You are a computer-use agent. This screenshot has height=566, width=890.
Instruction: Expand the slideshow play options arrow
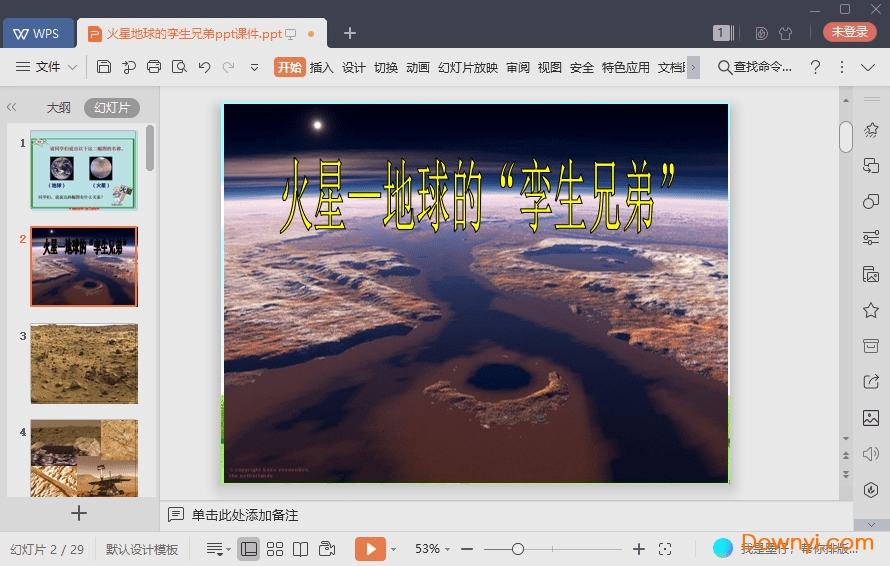click(x=393, y=549)
